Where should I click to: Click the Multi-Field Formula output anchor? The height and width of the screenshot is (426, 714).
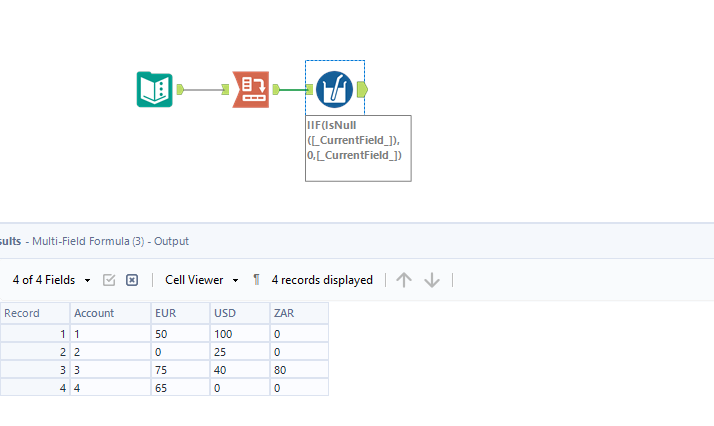[x=361, y=89]
